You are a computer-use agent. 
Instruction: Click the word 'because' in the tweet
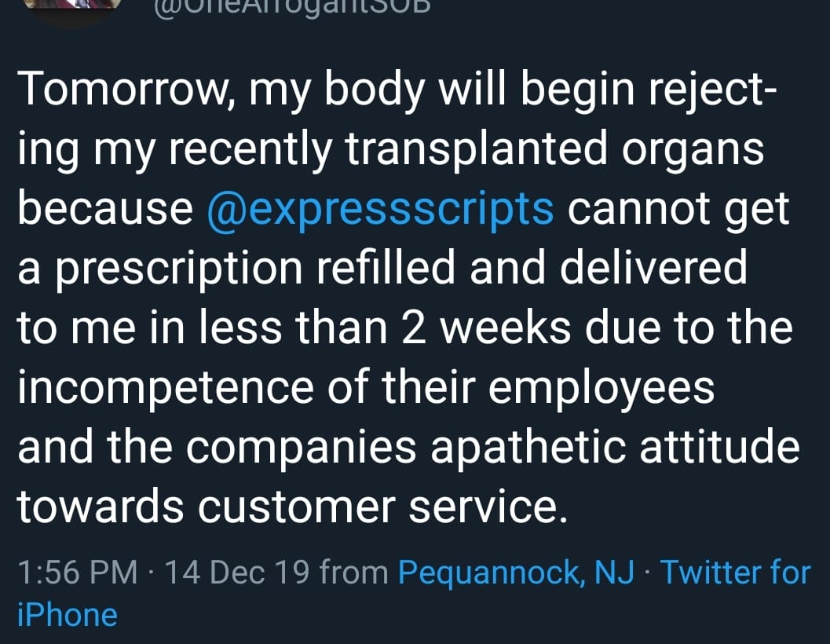pyautogui.click(x=105, y=207)
